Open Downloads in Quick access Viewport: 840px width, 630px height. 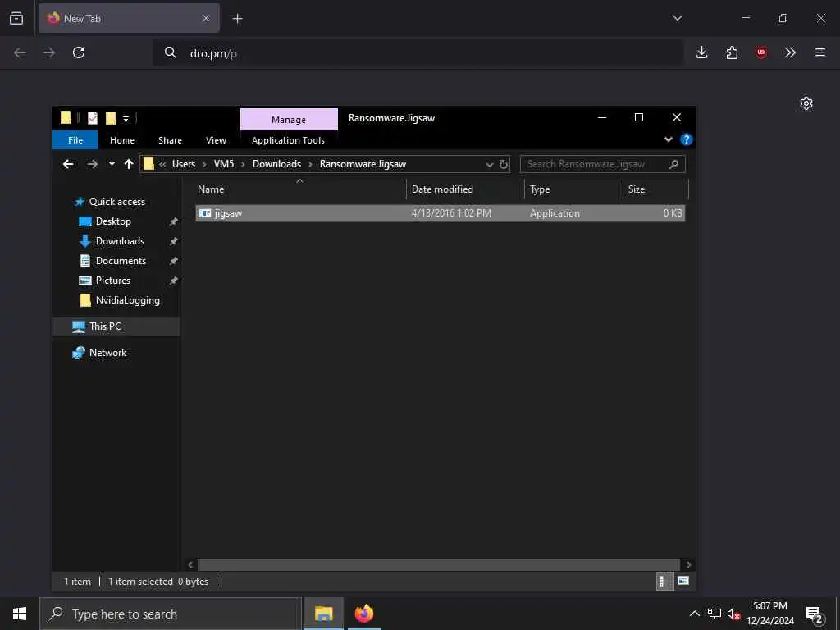(x=120, y=241)
